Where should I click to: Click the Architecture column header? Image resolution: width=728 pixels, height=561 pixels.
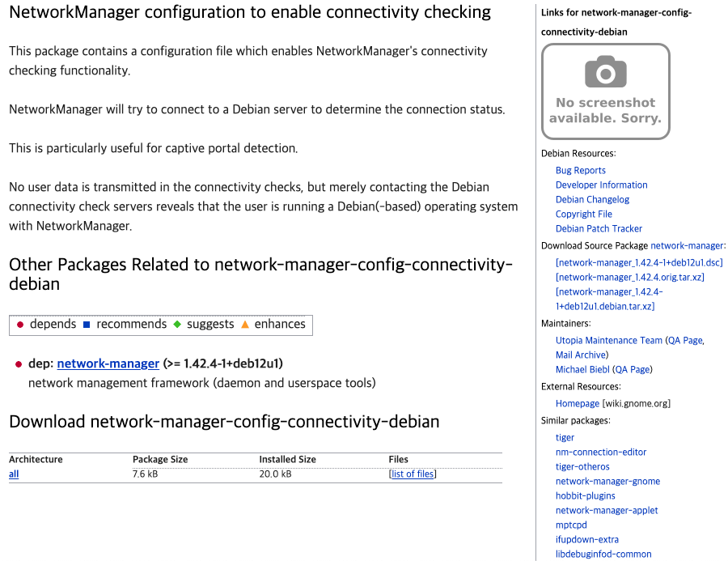tap(36, 459)
